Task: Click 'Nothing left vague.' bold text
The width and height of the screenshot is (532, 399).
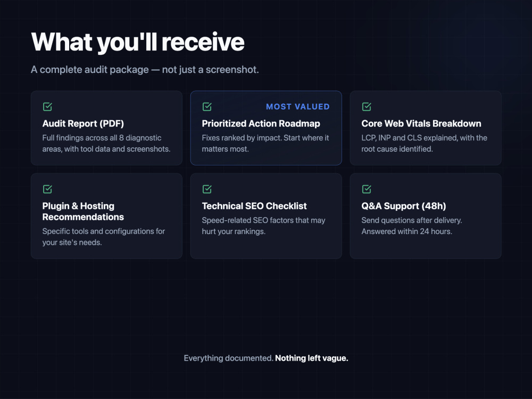Action: tap(311, 358)
